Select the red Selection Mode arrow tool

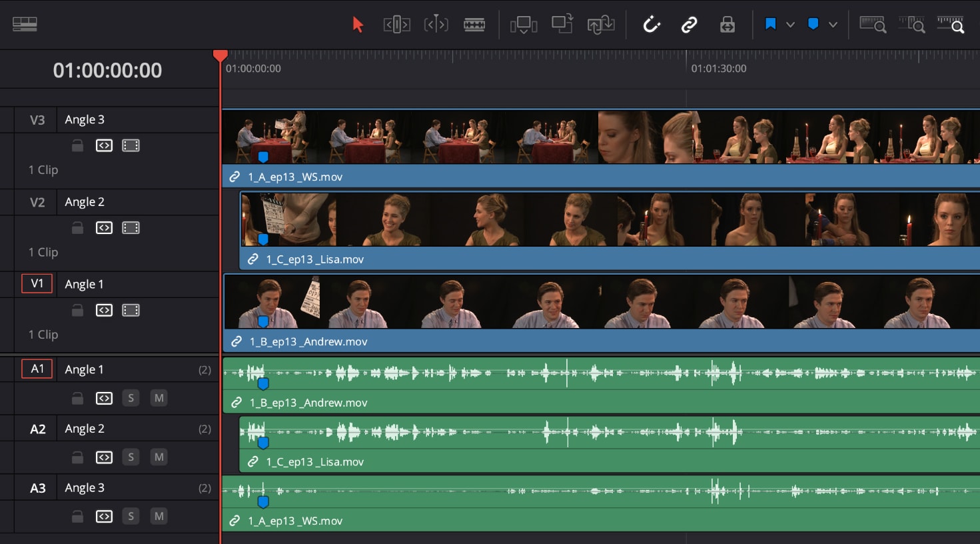click(358, 24)
